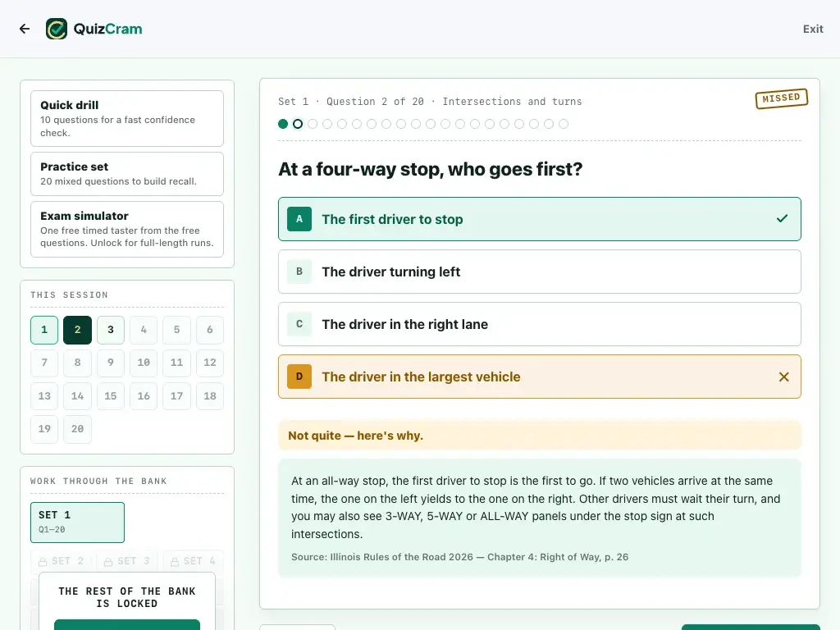Click the "Set 1 · Question 2 of 20" breadcrumb text

tap(351, 102)
